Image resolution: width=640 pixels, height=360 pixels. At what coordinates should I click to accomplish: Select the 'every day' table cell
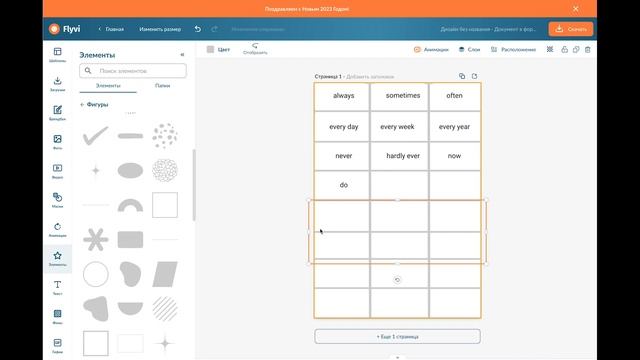(342, 127)
